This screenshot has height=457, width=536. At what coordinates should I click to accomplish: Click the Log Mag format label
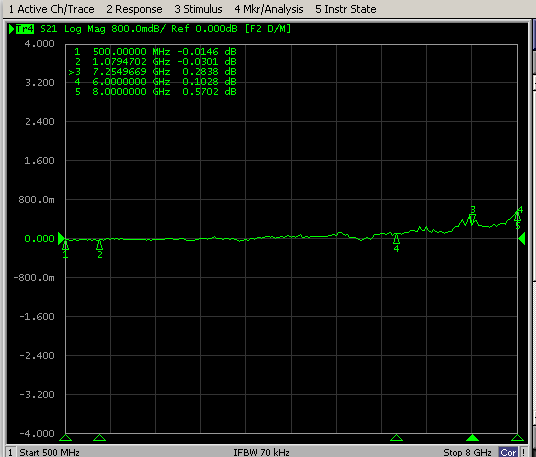click(85, 29)
